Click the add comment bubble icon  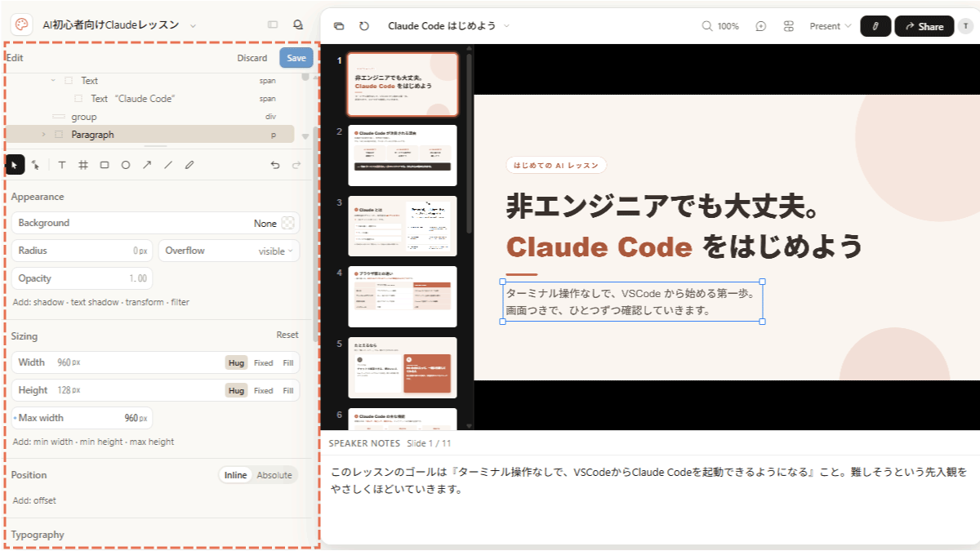761,26
